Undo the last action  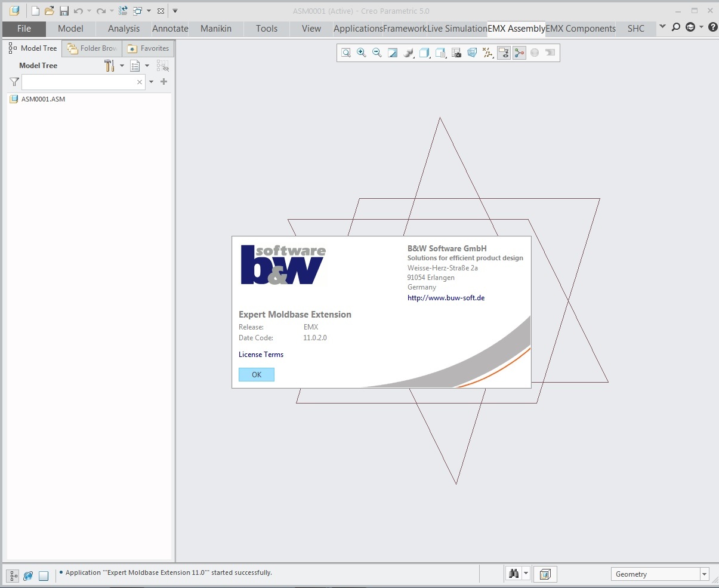(x=78, y=11)
